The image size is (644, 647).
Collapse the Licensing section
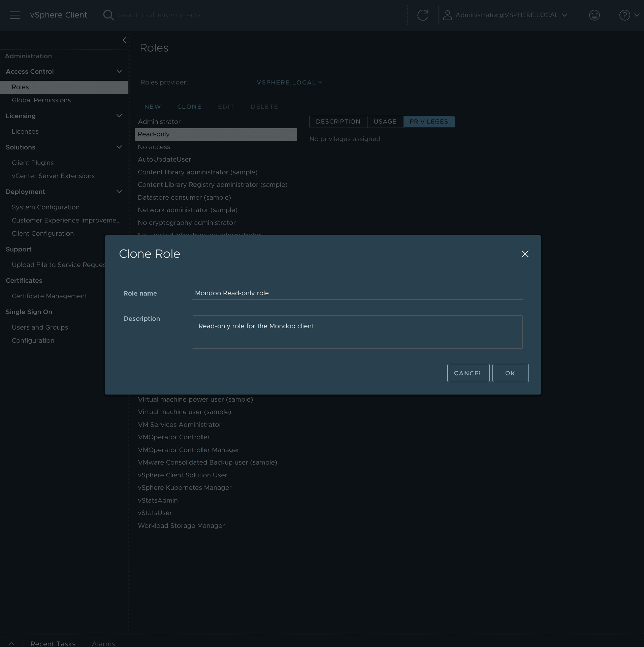pyautogui.click(x=119, y=116)
